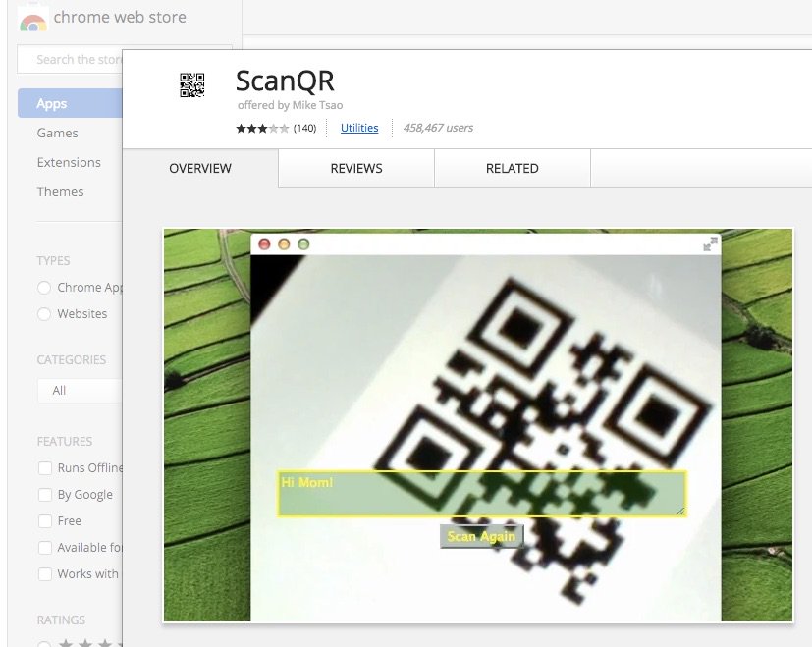The image size is (812, 647).
Task: Select the Chrome Apps radio button
Action: click(x=44, y=288)
